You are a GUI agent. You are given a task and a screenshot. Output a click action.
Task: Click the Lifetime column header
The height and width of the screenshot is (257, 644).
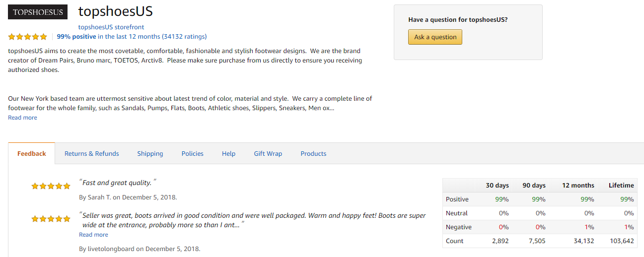(x=621, y=185)
